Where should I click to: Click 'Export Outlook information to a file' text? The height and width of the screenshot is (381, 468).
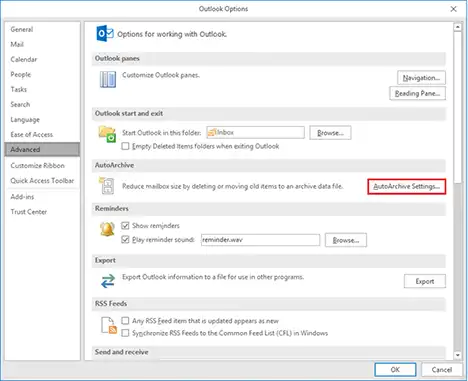coord(213,277)
